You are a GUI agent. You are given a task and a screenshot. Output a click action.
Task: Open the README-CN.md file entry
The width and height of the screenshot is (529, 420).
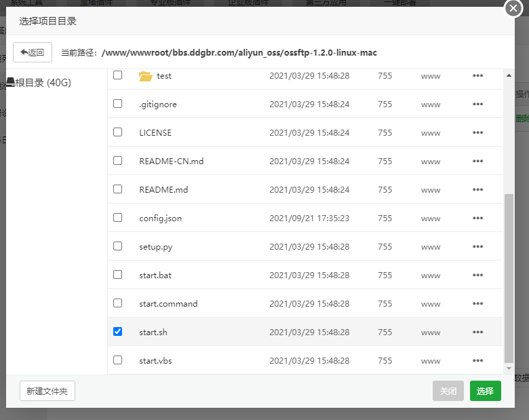(x=171, y=161)
